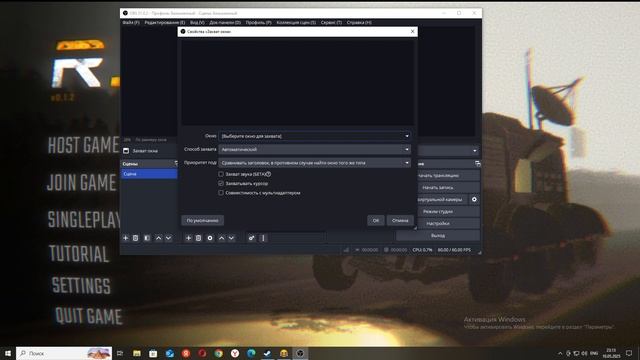
Task: Click QUIT GAME in the game menu
Action: pos(89,316)
